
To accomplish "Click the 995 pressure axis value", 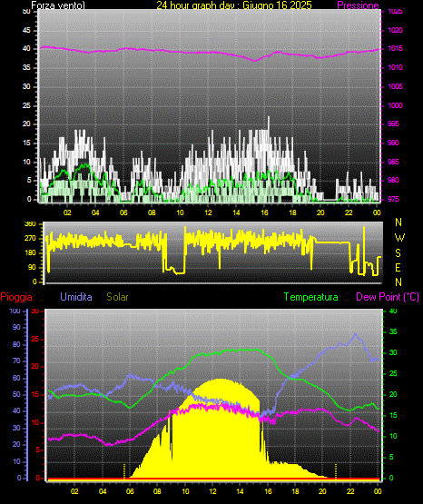I will tap(393, 124).
